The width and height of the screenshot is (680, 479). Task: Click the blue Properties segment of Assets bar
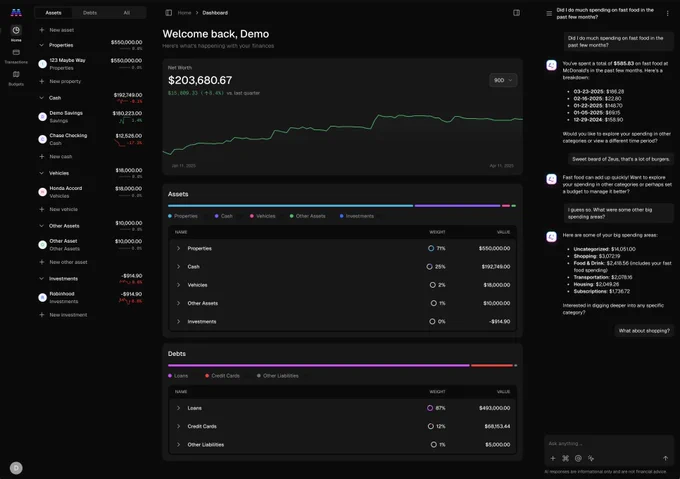pyautogui.click(x=291, y=206)
